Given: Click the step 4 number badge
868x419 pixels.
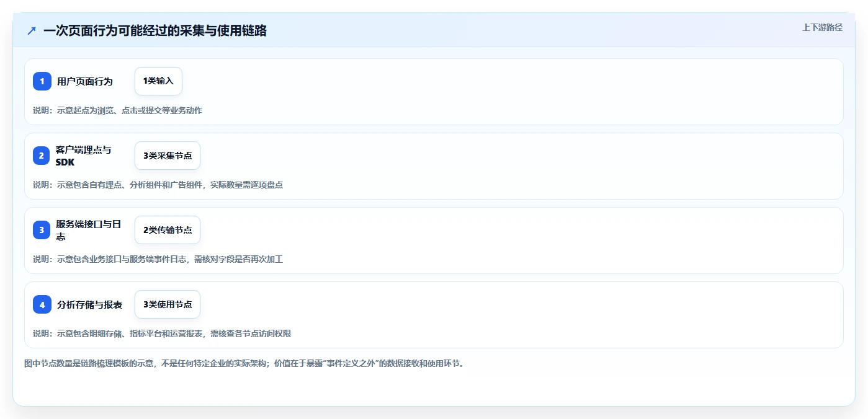Looking at the screenshot, I should pos(42,304).
